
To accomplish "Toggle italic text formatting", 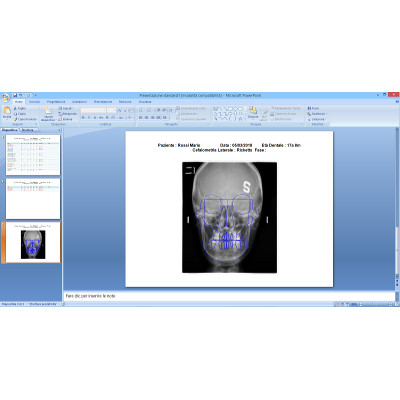I will [x=89, y=118].
